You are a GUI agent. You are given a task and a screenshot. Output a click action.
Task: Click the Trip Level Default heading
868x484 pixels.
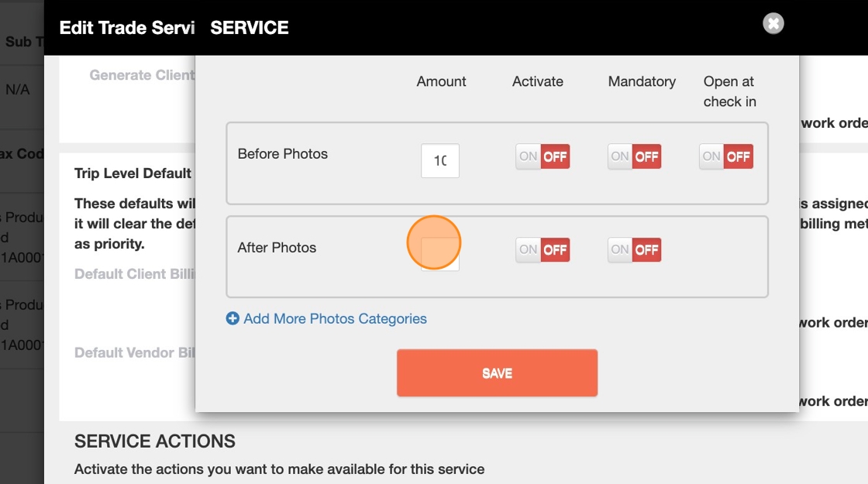tap(133, 173)
